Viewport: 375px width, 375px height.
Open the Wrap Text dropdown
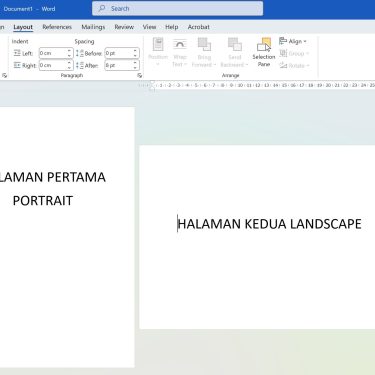(x=179, y=52)
